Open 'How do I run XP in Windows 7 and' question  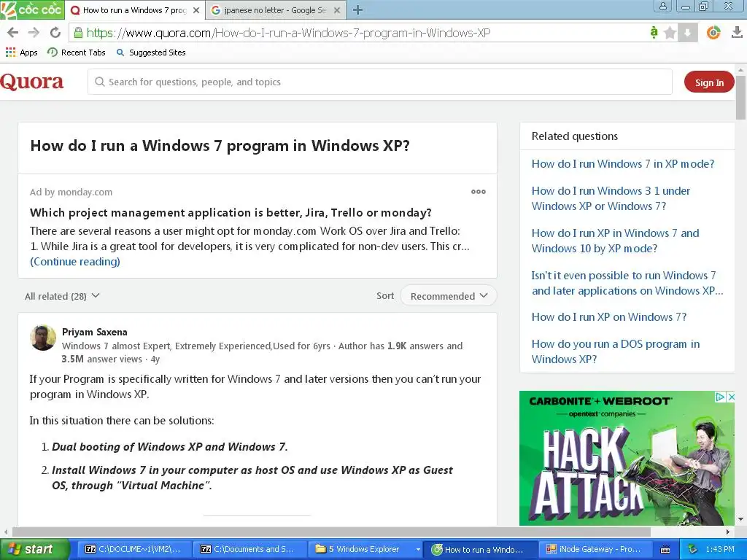point(615,241)
